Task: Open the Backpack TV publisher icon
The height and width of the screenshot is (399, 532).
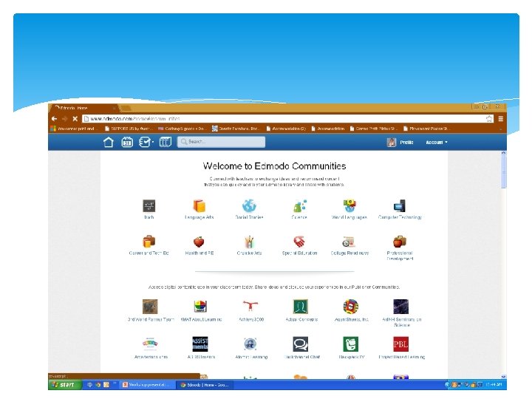Action: pyautogui.click(x=351, y=344)
